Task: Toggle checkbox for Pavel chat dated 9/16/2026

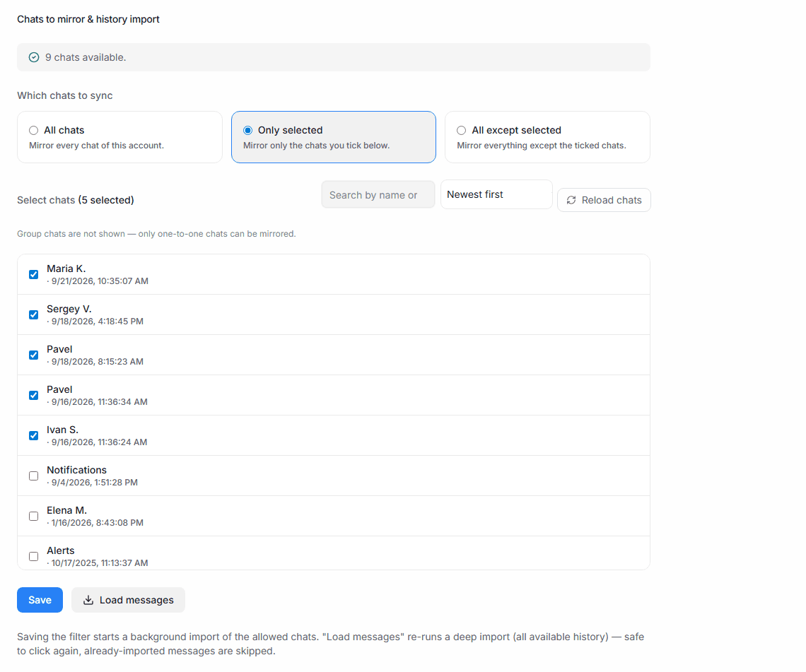Action: (x=34, y=396)
